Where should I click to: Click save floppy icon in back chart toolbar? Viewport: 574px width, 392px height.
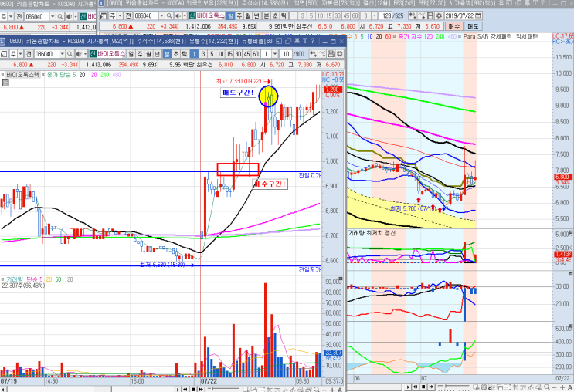tap(430, 15)
